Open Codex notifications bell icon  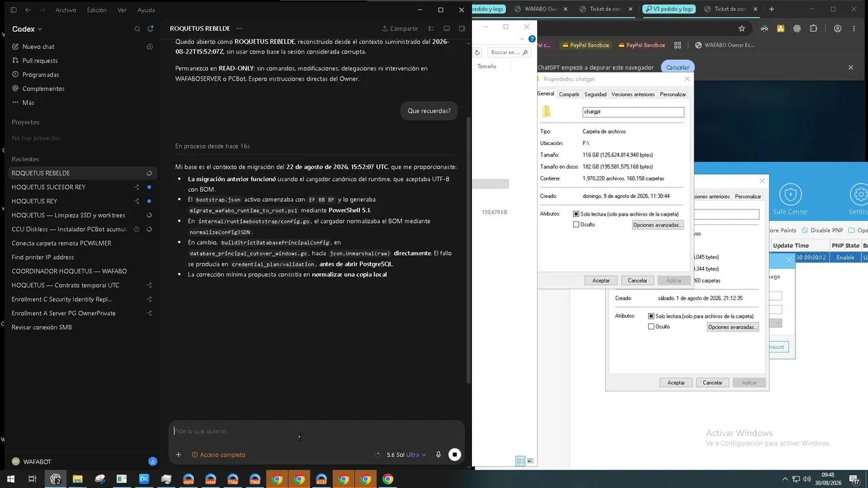coord(151,29)
